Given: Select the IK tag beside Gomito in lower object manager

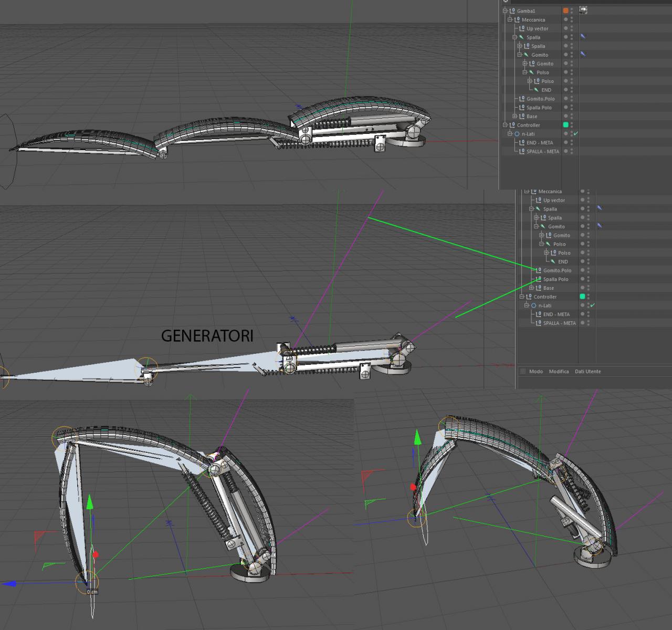Looking at the screenshot, I should (x=600, y=226).
